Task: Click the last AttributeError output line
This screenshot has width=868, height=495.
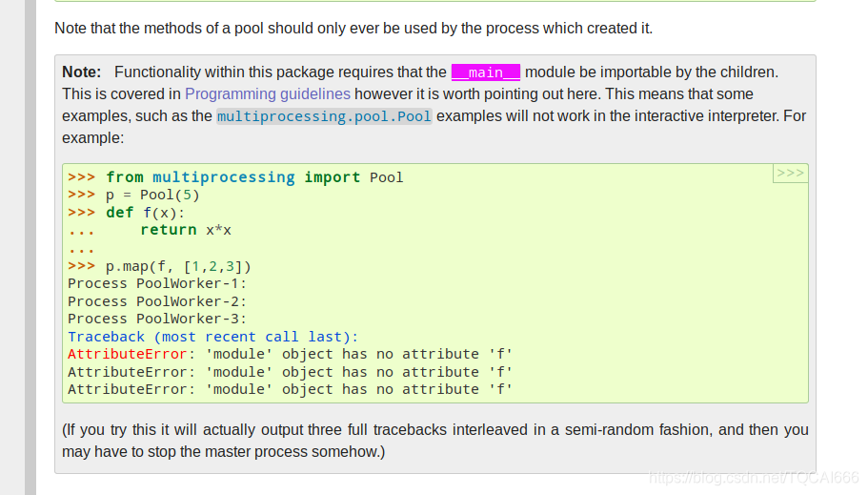Action: click(x=290, y=390)
